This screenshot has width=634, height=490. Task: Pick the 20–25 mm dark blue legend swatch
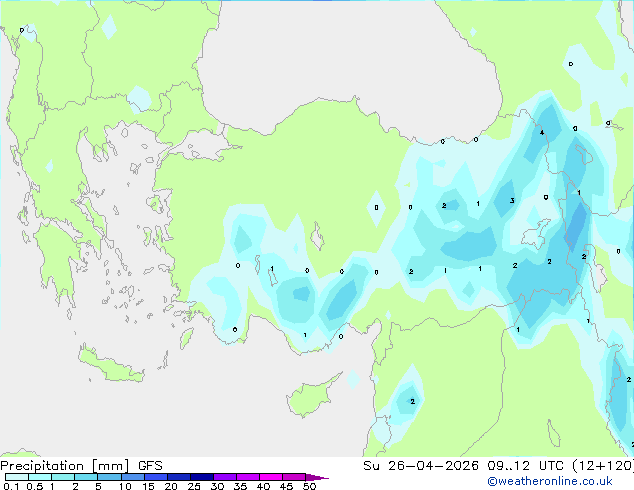click(179, 477)
